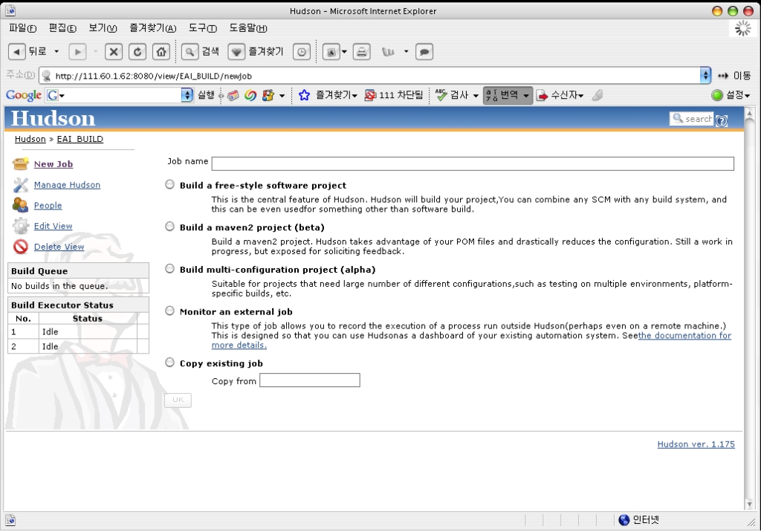Open the browsing History clock button
The height and width of the screenshot is (532, 761).
click(x=302, y=51)
